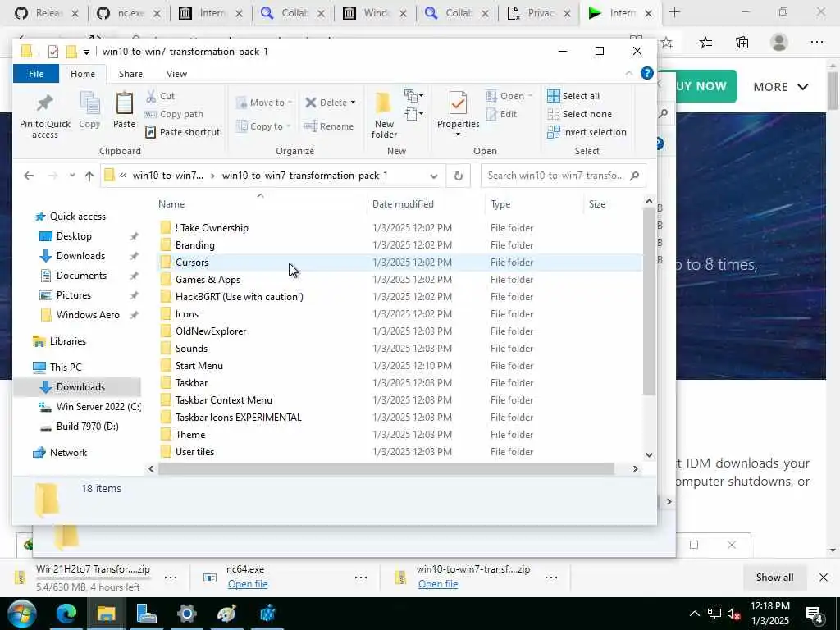Expand the Open command dropdown arrow

click(530, 96)
